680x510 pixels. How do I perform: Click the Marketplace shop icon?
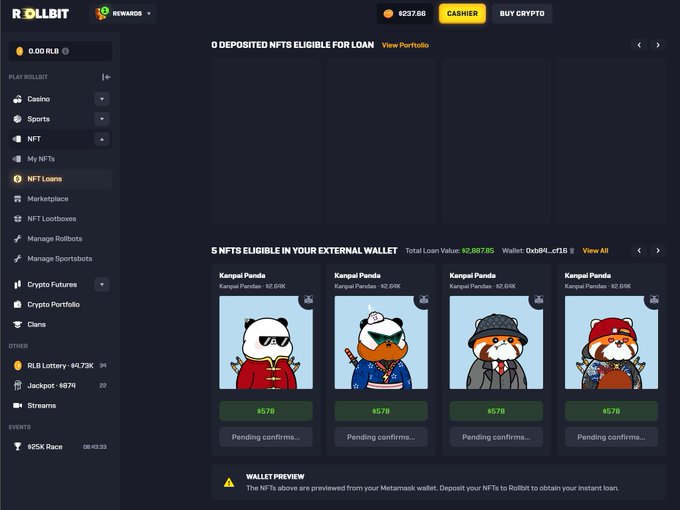coord(17,199)
